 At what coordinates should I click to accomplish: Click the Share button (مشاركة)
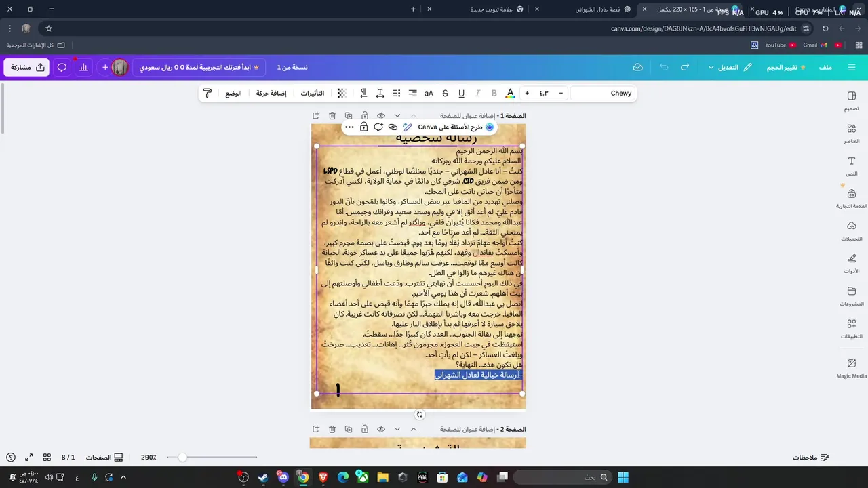point(26,67)
